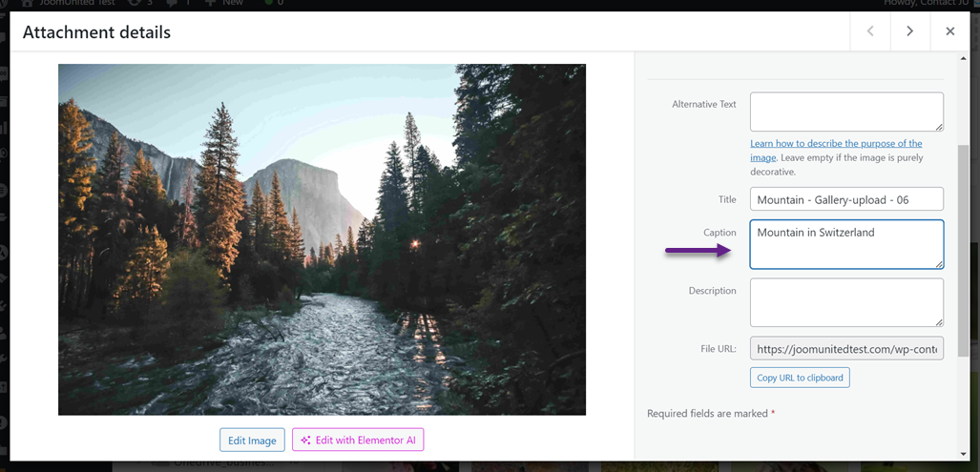
Task: Focus the Description text area
Action: [x=845, y=302]
